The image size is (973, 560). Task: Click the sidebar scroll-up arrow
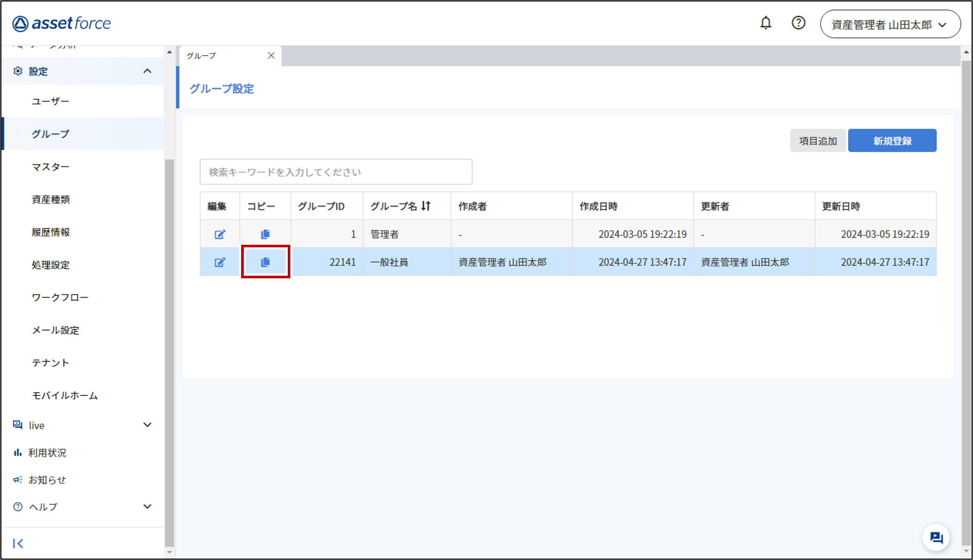click(169, 52)
